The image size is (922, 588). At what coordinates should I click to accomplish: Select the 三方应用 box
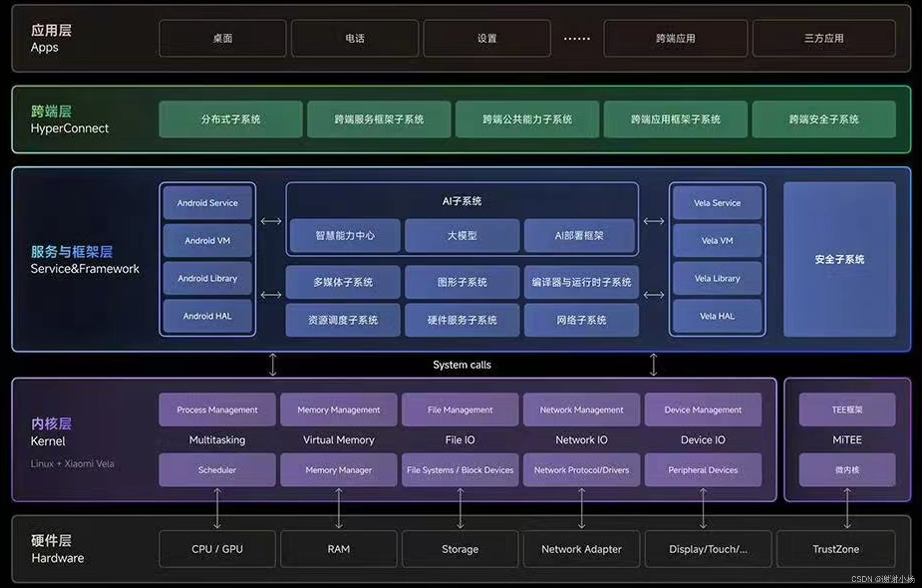coord(823,39)
